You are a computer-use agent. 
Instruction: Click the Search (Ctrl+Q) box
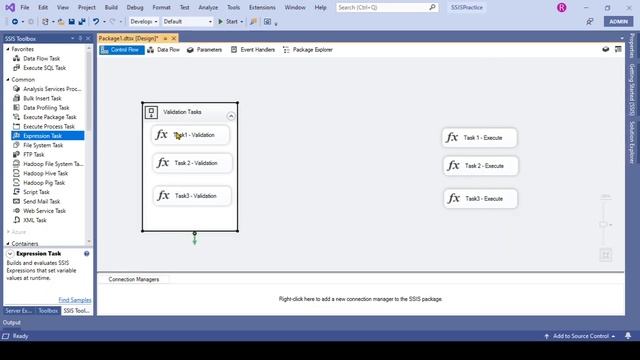point(387,7)
